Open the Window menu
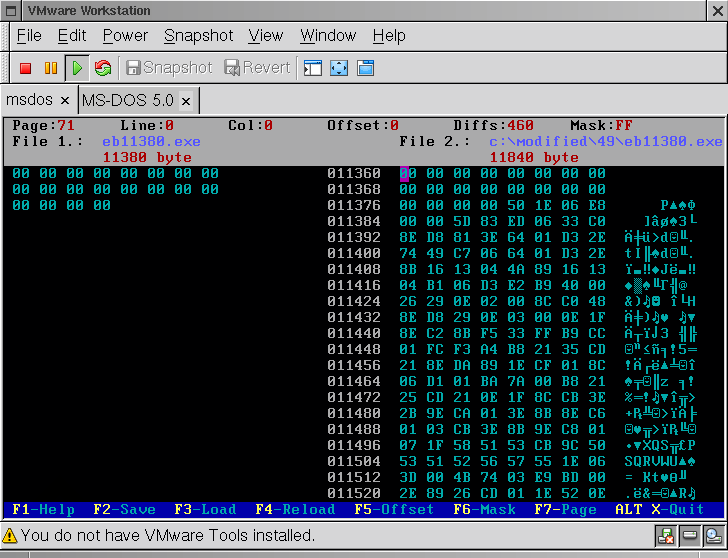This screenshot has height=558, width=728. pyautogui.click(x=328, y=36)
